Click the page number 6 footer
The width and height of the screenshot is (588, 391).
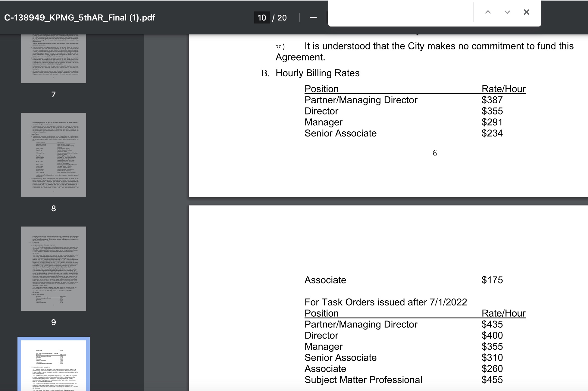[435, 153]
